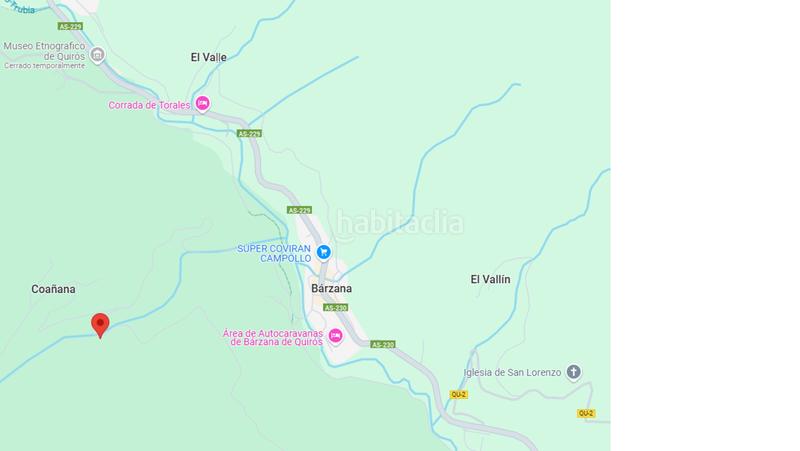Screen dimensions: 800x451
Task: Select the Coañana village label
Action: pos(53,289)
